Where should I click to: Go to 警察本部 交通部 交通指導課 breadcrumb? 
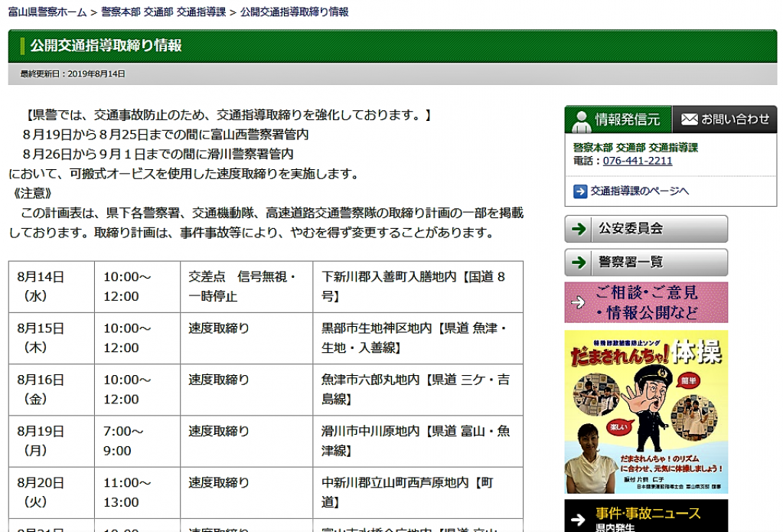(x=162, y=12)
